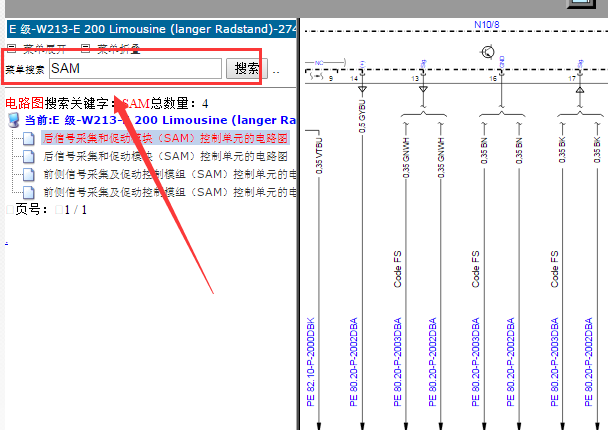
Task: Click the N10/8 component label
Action: [487, 25]
